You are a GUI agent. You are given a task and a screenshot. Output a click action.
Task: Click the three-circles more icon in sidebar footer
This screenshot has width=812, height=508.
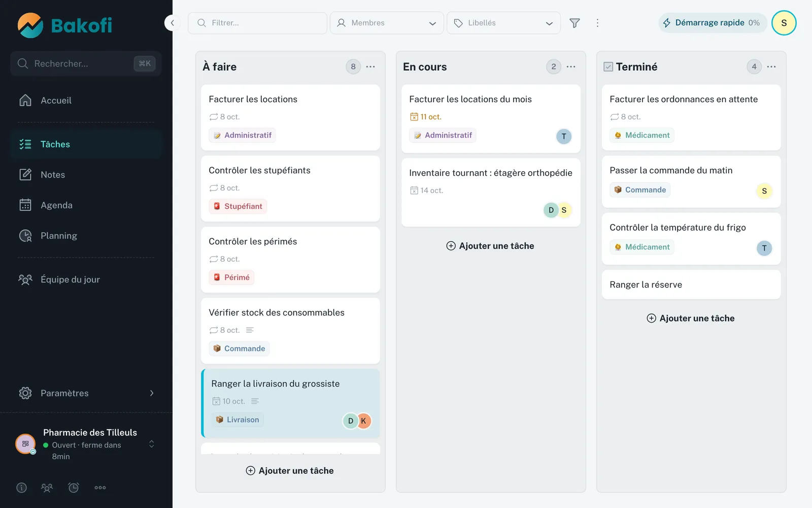pos(100,488)
